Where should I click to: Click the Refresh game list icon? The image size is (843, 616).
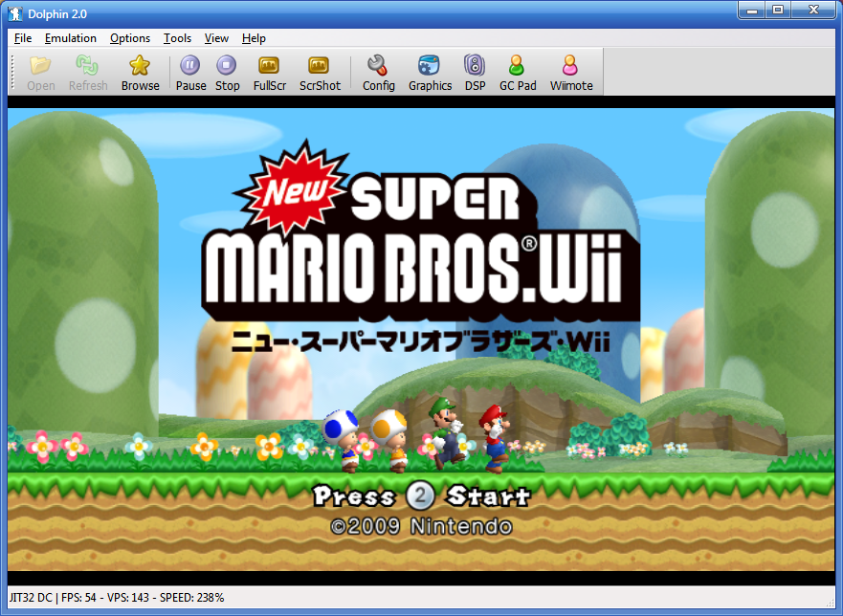click(x=88, y=73)
